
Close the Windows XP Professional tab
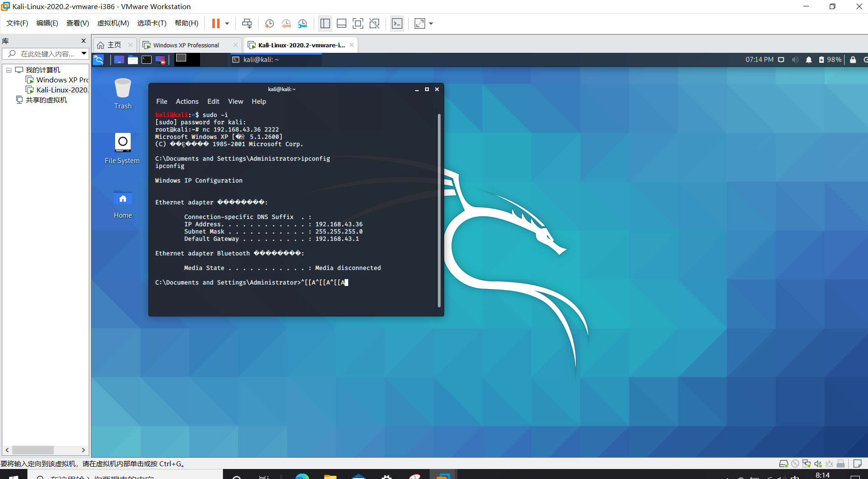pyautogui.click(x=235, y=45)
